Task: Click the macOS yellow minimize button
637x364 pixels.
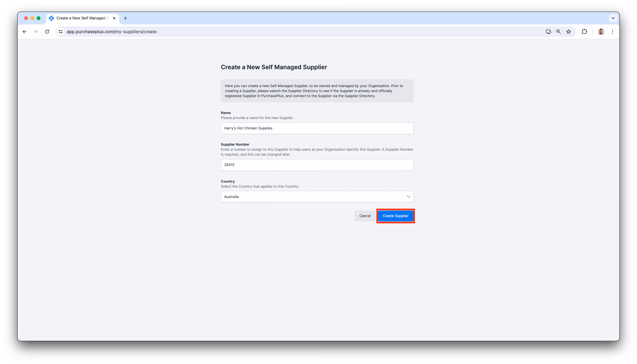Action: [x=32, y=18]
